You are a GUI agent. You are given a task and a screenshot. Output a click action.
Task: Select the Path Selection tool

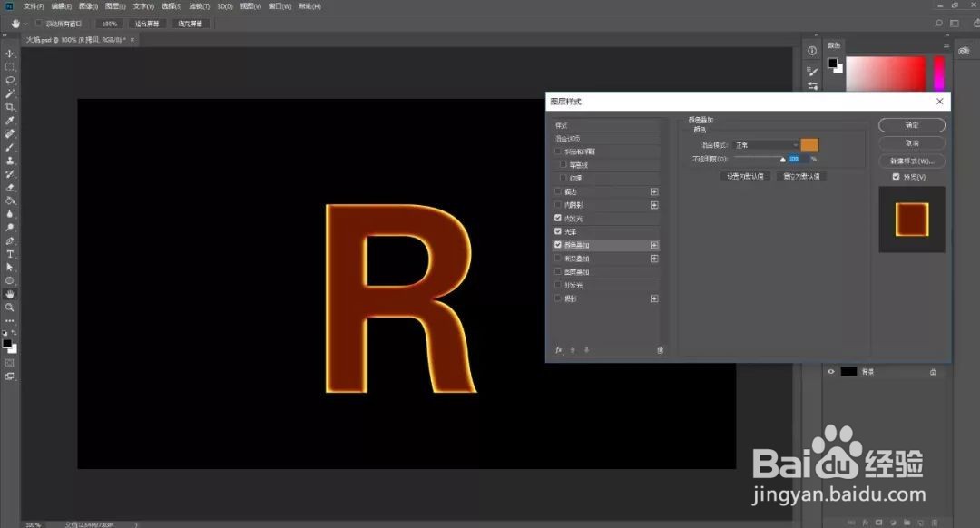(x=9, y=268)
